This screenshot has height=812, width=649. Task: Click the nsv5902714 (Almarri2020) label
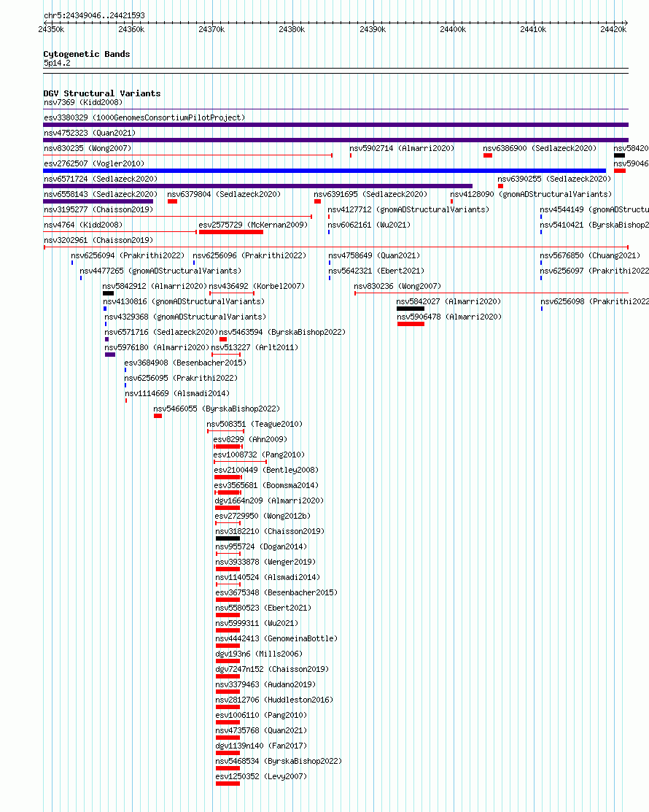(x=402, y=149)
